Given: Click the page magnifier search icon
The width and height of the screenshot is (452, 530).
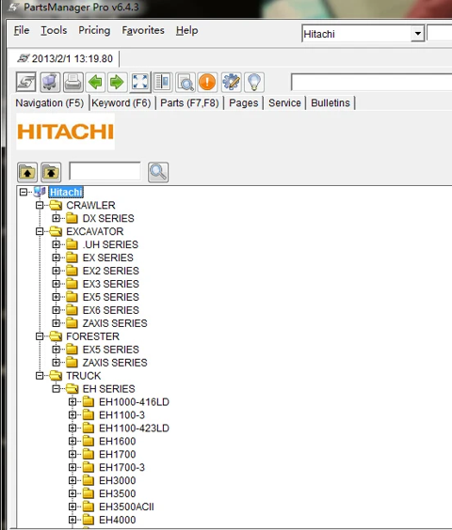Looking at the screenshot, I should coord(185,82).
